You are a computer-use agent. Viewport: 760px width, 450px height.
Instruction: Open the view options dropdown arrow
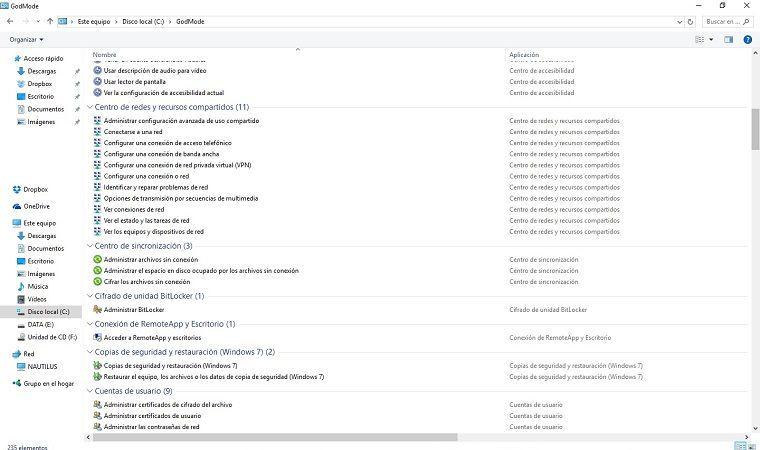coord(711,39)
